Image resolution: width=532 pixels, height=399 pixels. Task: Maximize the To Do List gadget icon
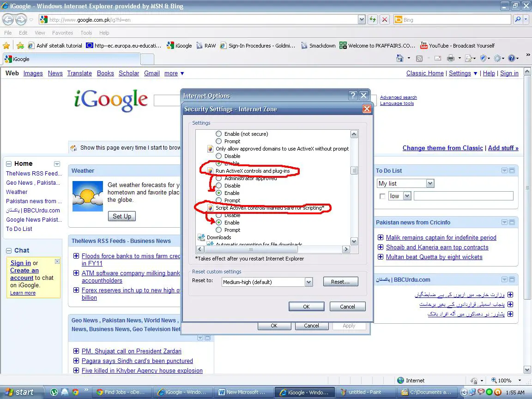pyautogui.click(x=512, y=170)
